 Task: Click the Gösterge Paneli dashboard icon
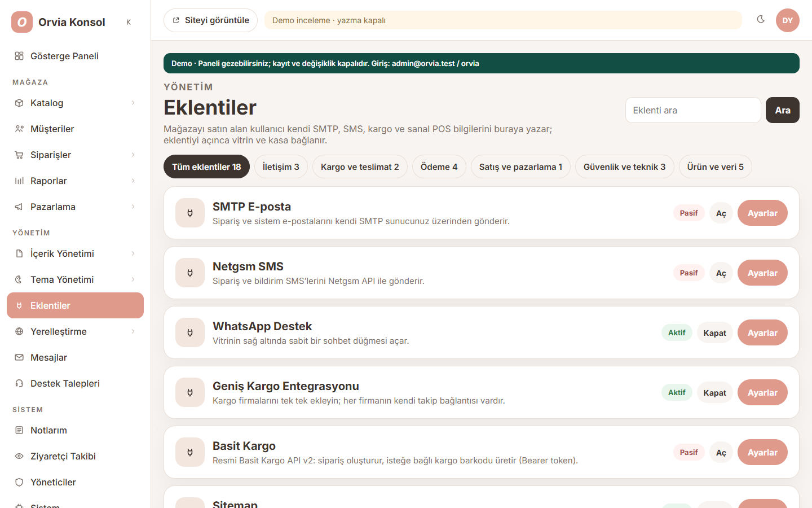point(19,56)
